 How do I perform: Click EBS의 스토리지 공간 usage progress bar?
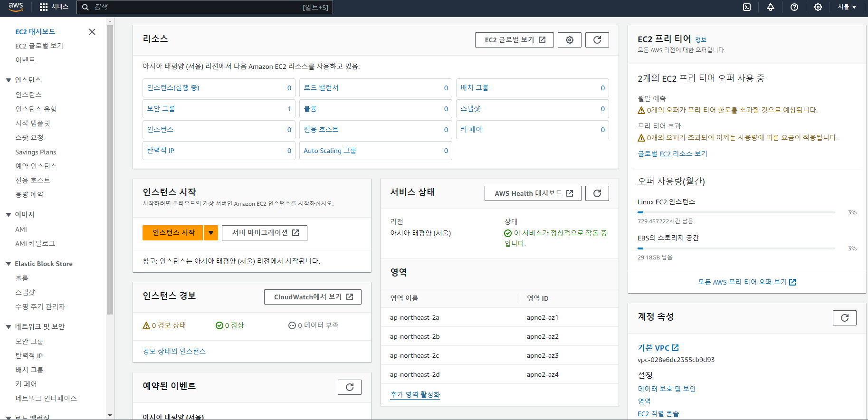(x=736, y=248)
